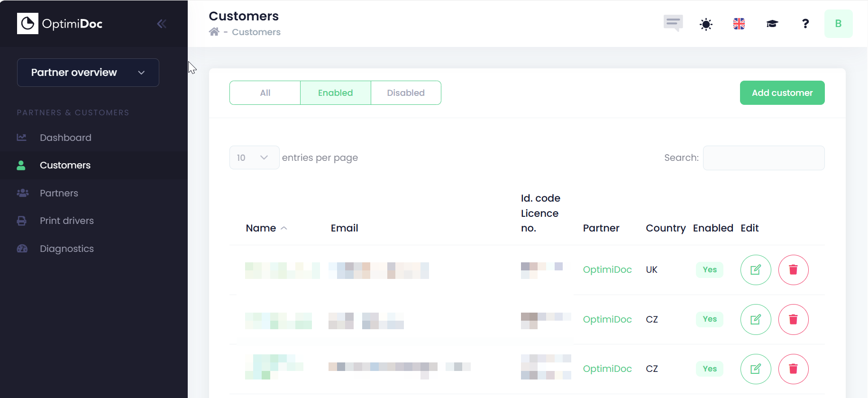The height and width of the screenshot is (398, 868).
Task: Open Print drivers in sidebar
Action: pos(67,221)
